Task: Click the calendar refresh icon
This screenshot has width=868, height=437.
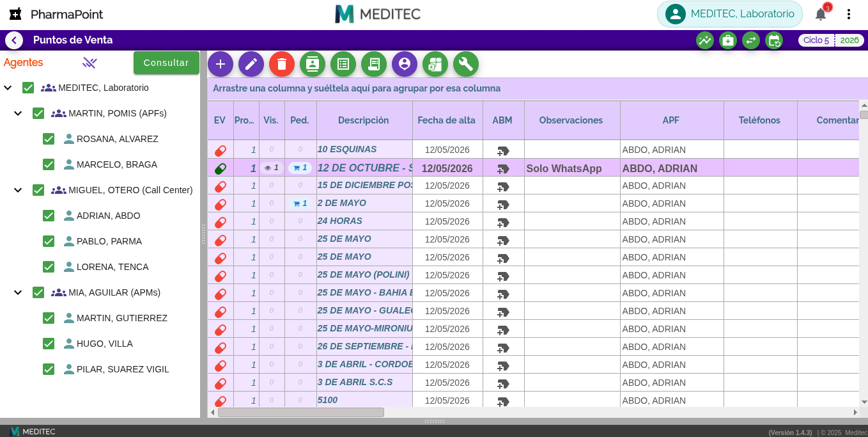Action: point(774,40)
